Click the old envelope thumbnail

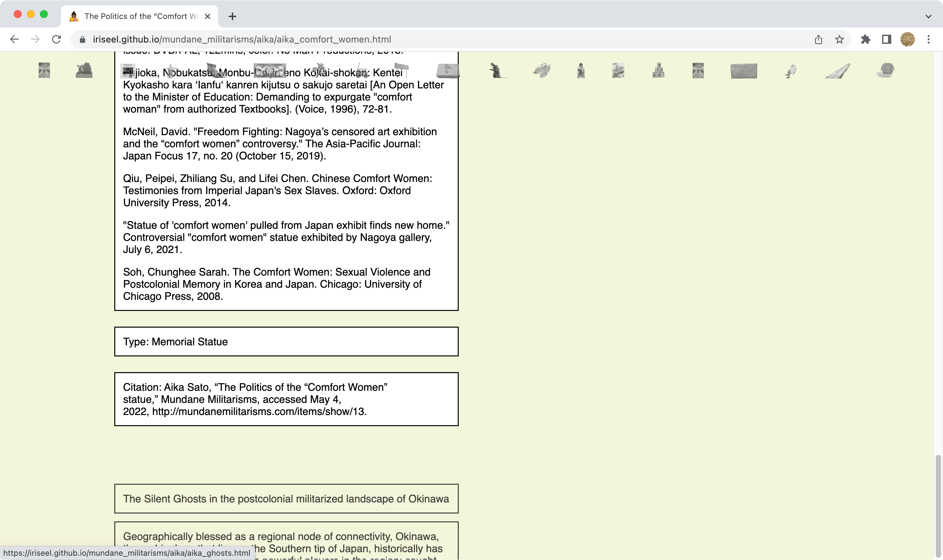pos(743,71)
